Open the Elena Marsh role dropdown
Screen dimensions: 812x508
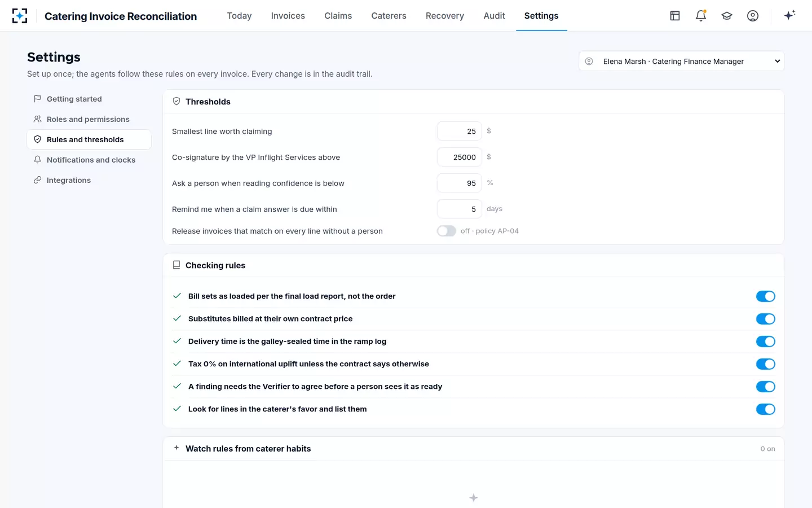(682, 61)
